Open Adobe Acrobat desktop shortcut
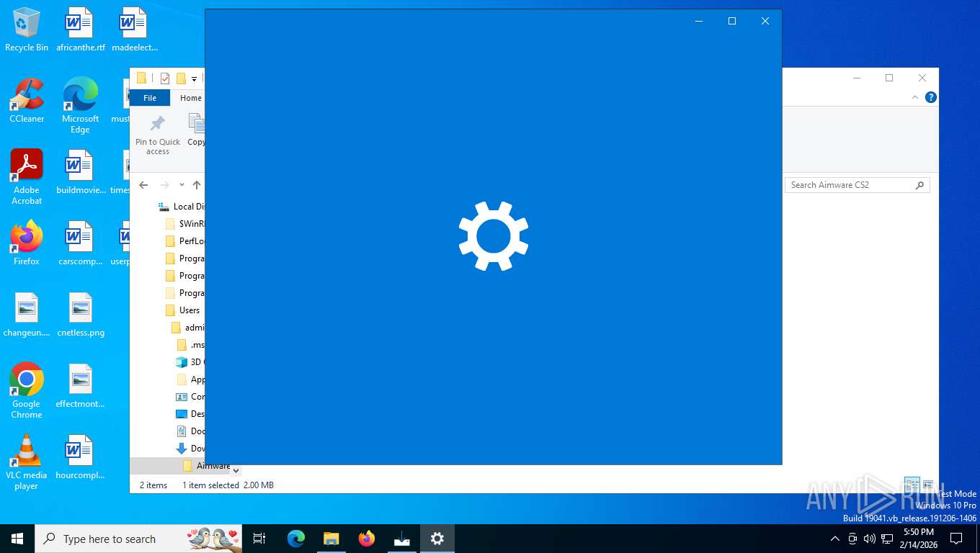Screen dimensions: 980x553 point(27,177)
